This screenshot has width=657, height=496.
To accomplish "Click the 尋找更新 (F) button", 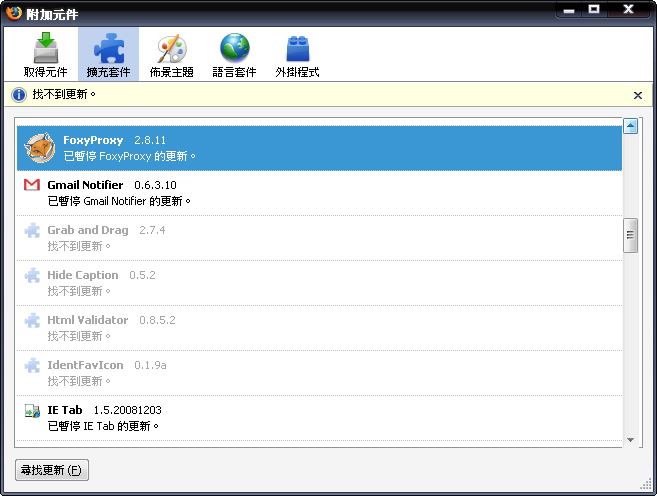I will 52,470.
